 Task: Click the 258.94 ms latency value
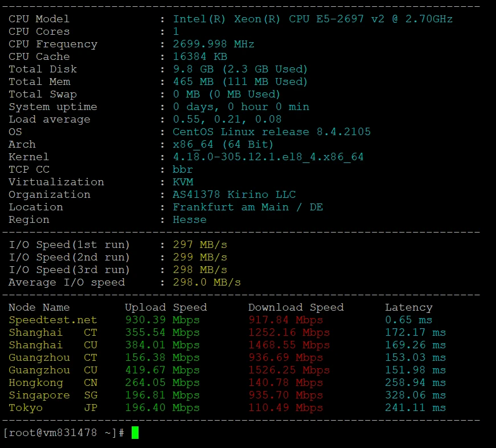tap(416, 382)
